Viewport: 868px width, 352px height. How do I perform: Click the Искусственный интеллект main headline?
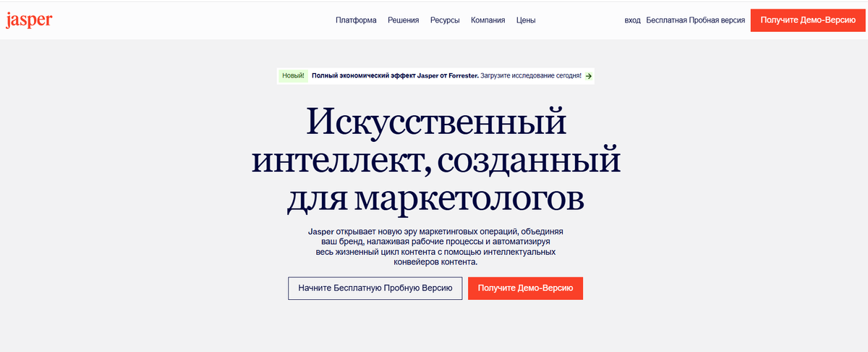coord(435,159)
